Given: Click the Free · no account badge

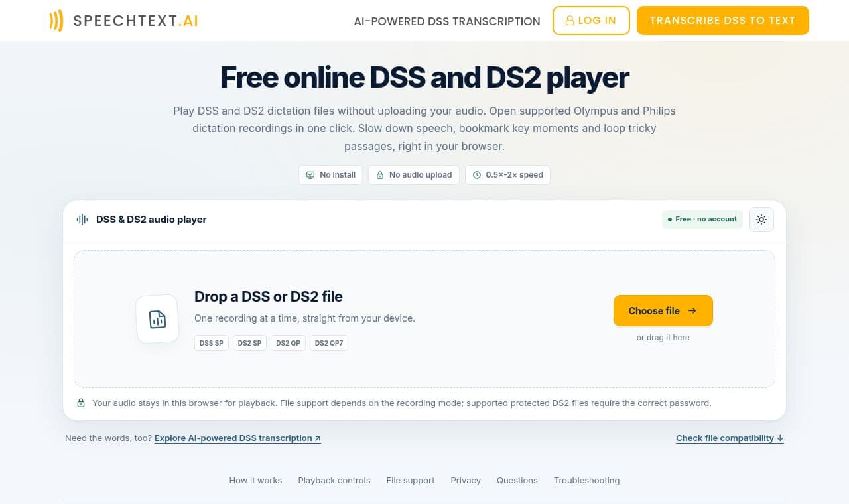Looking at the screenshot, I should [702, 220].
